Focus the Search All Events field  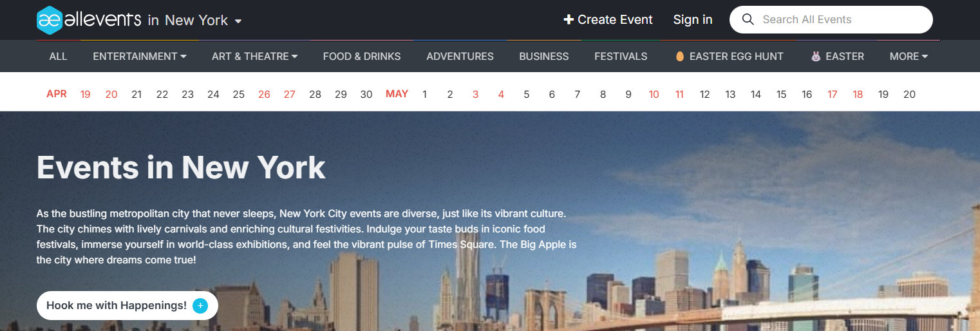click(x=837, y=19)
